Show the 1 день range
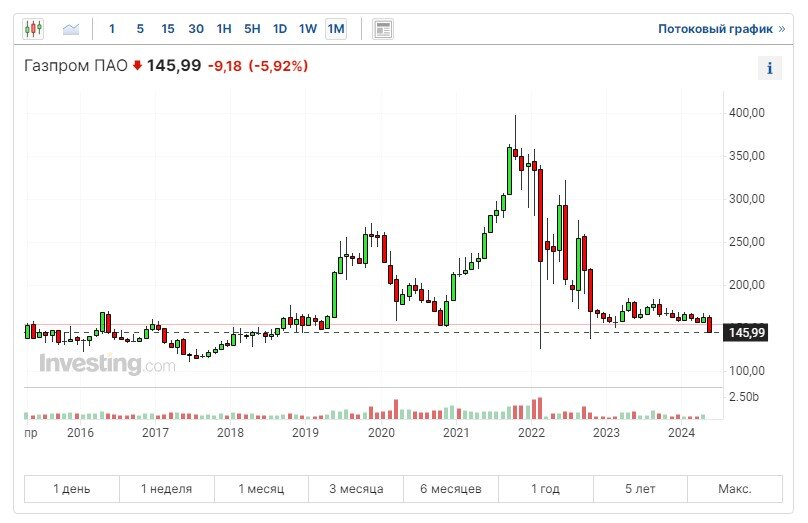The image size is (808, 523). pos(72,488)
